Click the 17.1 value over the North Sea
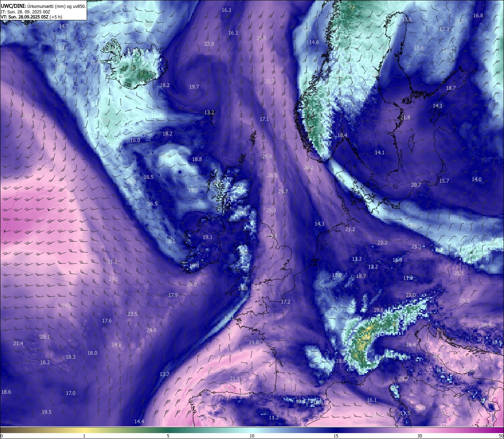504x439 pixels. (264, 119)
